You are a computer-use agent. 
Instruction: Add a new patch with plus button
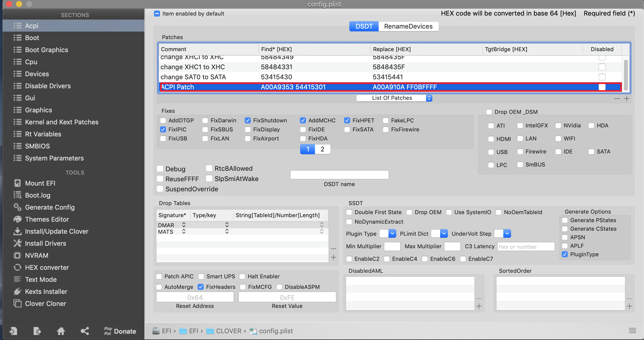coord(627,99)
